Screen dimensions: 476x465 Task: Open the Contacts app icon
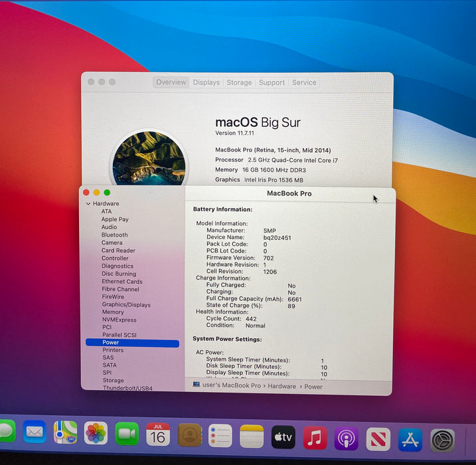[x=190, y=435]
